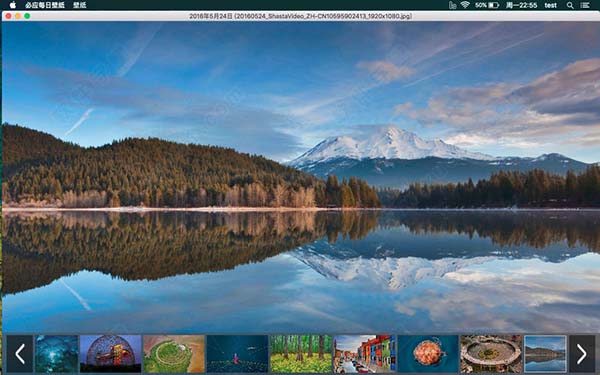
Task: Open the Apple menu
Action: click(x=13, y=5)
